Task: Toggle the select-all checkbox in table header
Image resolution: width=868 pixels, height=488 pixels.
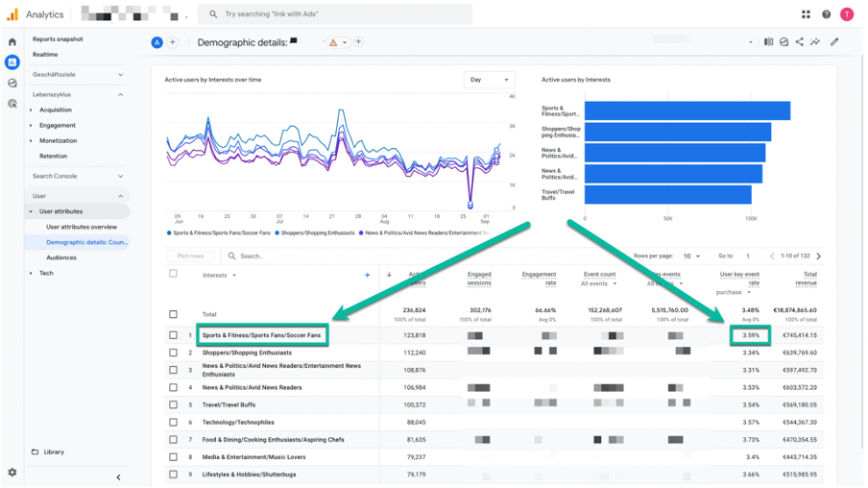Action: (173, 273)
